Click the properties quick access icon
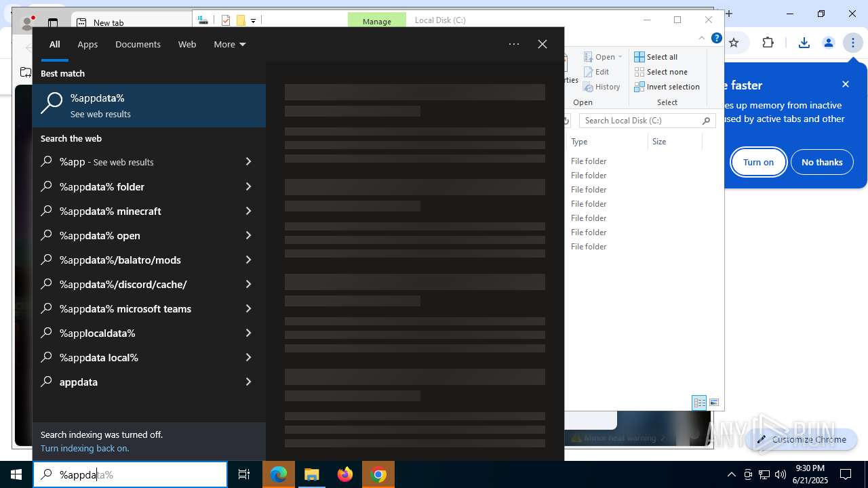This screenshot has height=488, width=868. coord(226,20)
